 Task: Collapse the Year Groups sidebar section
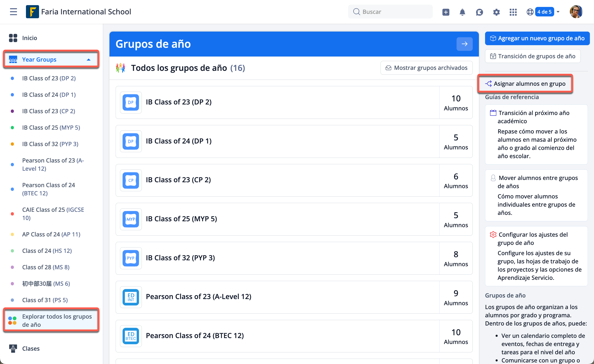tap(89, 60)
